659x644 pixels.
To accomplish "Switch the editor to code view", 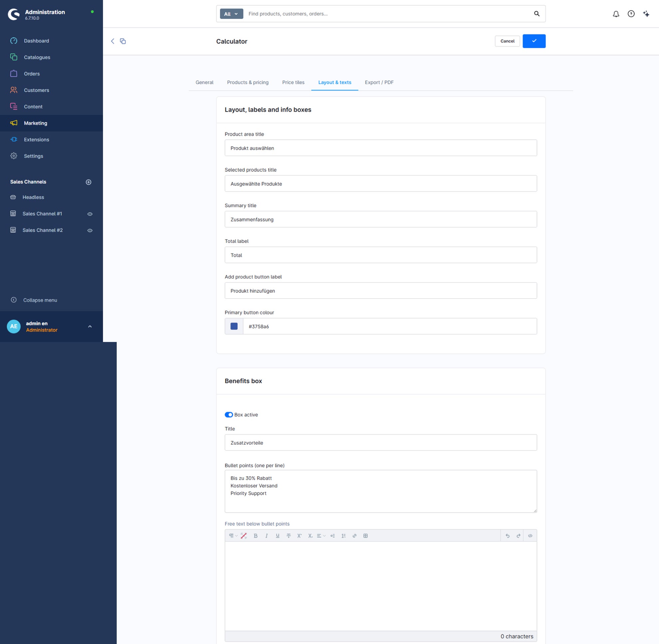I will click(x=530, y=536).
